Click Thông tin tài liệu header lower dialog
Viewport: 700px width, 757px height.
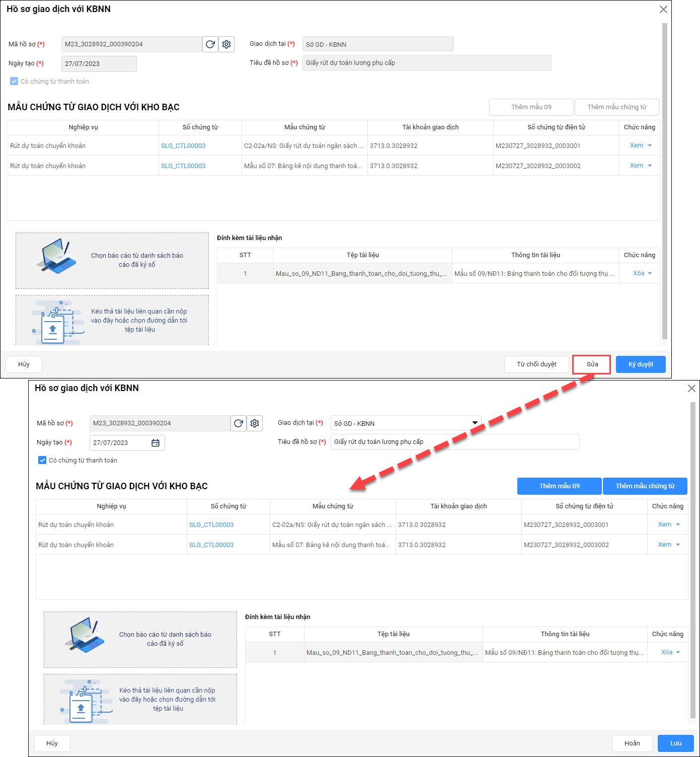click(565, 634)
